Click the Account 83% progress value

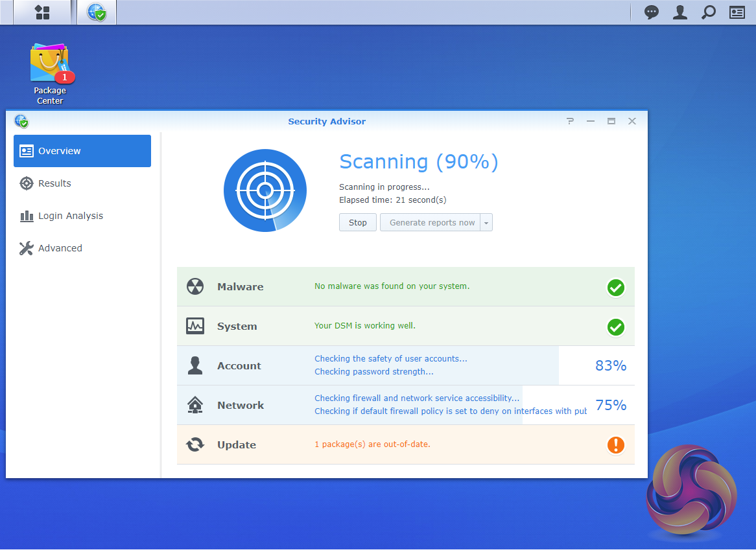tap(610, 365)
